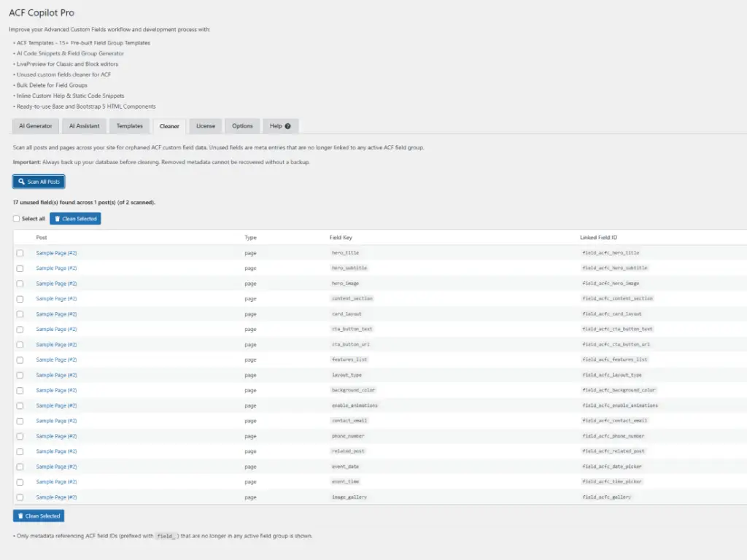
Task: Open Sample Page link in contact_email row
Action: click(56, 421)
